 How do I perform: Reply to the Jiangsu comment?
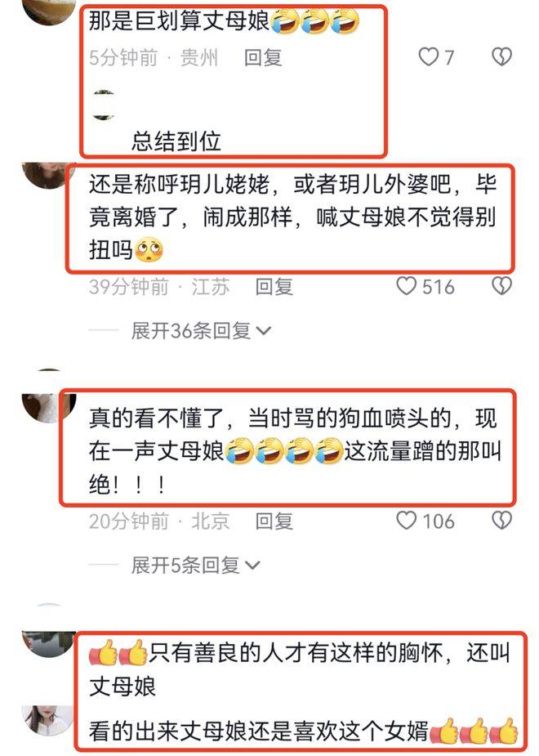pyautogui.click(x=274, y=286)
